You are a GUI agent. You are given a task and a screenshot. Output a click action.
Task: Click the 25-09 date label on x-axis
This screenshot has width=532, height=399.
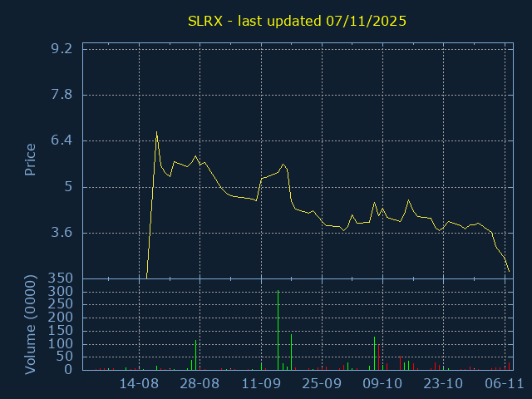322,384
